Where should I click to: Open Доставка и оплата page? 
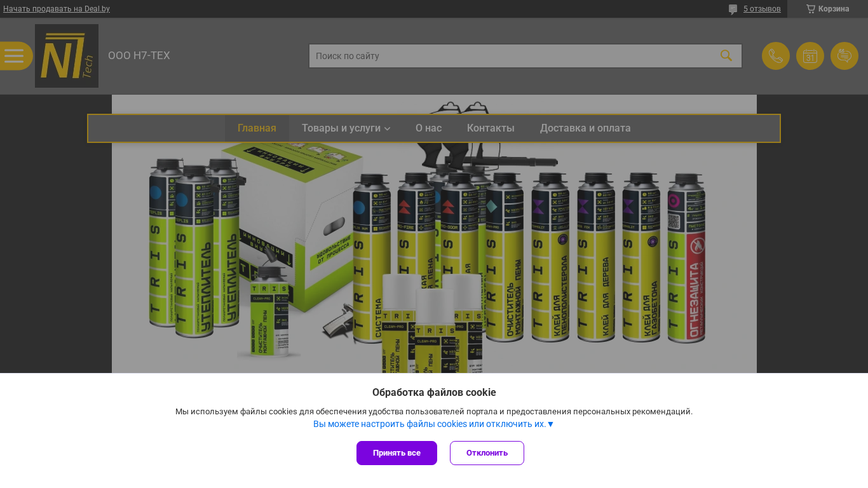click(585, 128)
